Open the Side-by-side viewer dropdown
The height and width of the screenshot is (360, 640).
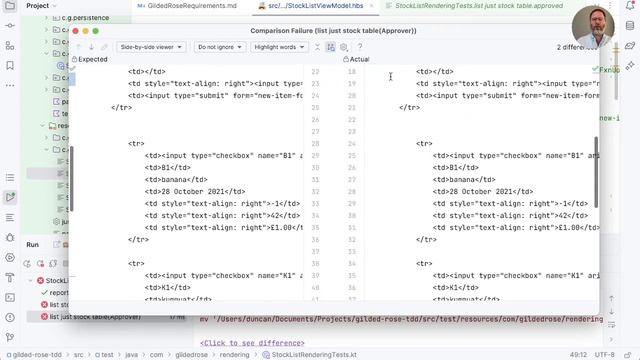151,47
